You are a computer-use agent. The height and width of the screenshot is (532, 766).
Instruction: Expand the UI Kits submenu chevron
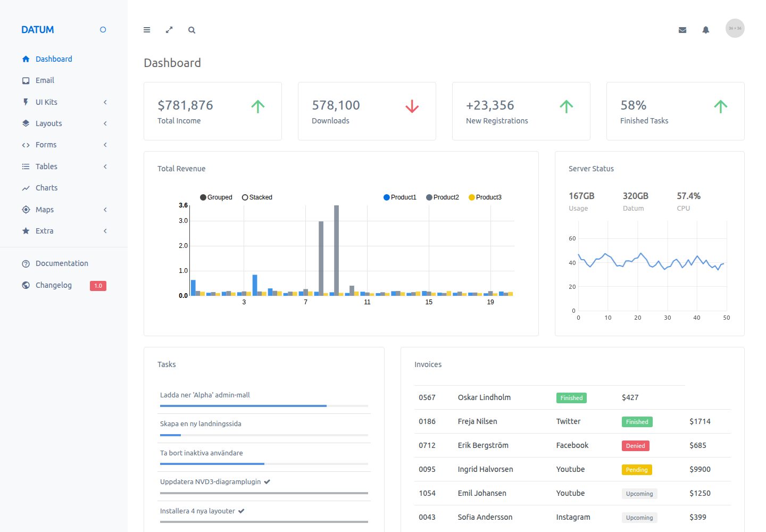(x=105, y=102)
